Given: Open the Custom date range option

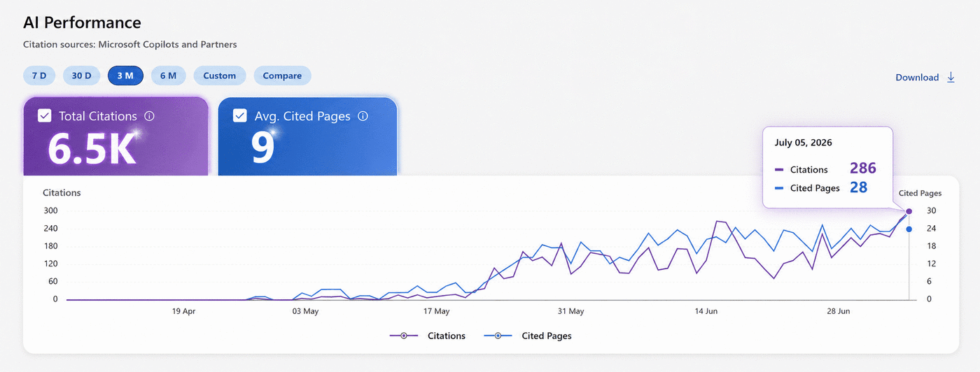Looking at the screenshot, I should point(220,76).
